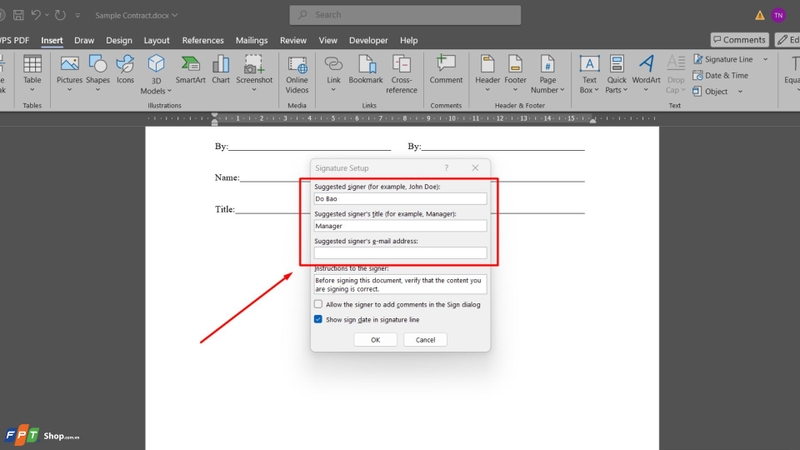This screenshot has height=450, width=800.
Task: Expand the Undo history arrow
Action: coord(47,15)
